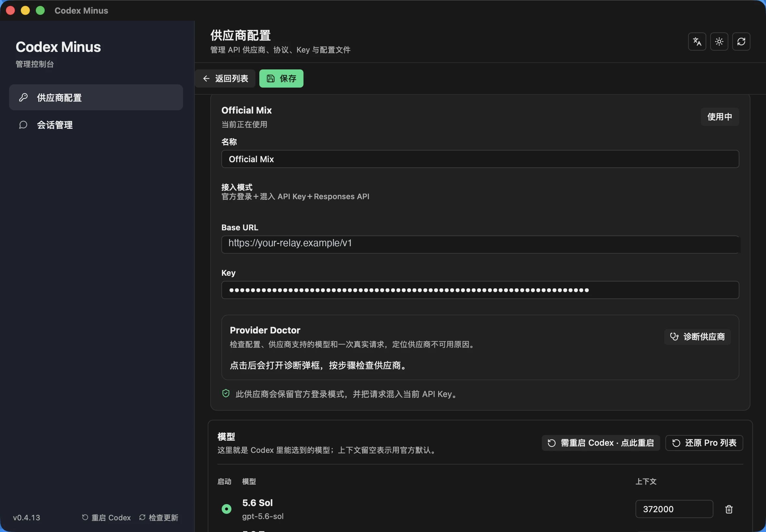This screenshot has width=766, height=532.
Task: Click 检查更新 in the sidebar footer
Action: [x=159, y=518]
